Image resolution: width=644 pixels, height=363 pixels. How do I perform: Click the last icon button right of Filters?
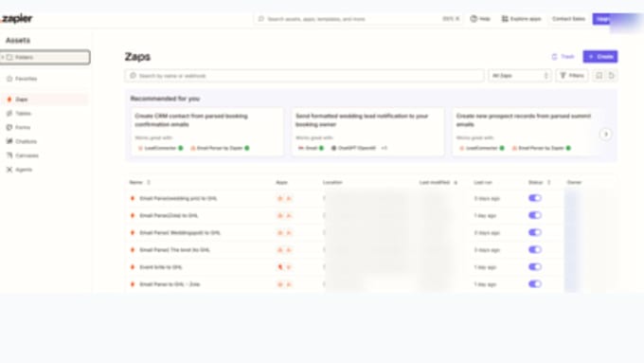[x=612, y=76]
